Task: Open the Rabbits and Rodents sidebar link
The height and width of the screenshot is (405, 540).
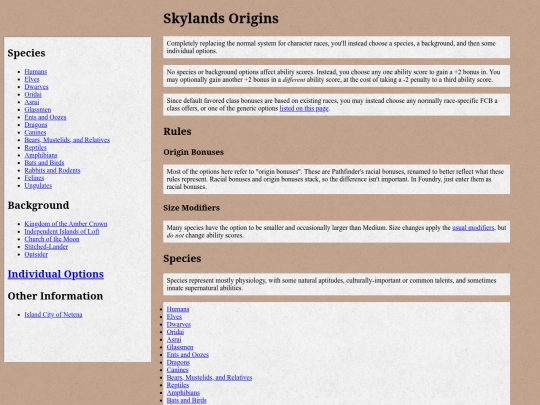Action: pyautogui.click(x=52, y=170)
